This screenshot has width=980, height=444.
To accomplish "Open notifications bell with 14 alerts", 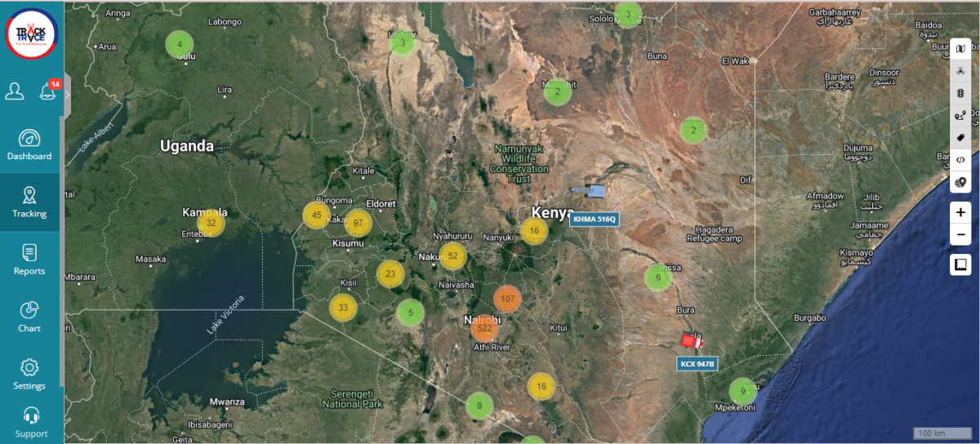I will [48, 91].
